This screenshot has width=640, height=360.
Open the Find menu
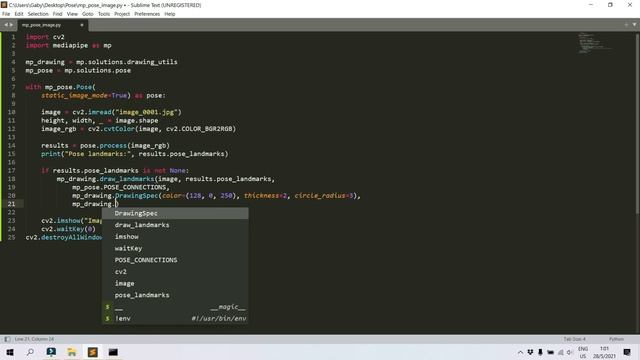point(58,14)
